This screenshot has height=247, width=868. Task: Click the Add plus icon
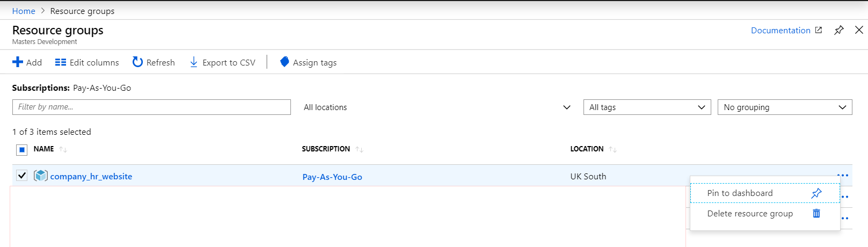click(x=18, y=62)
